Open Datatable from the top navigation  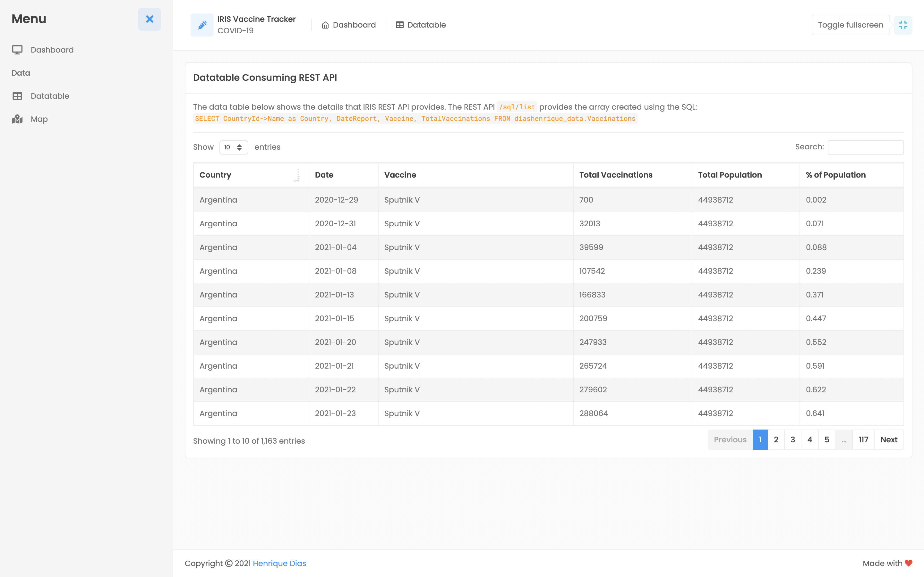(426, 25)
